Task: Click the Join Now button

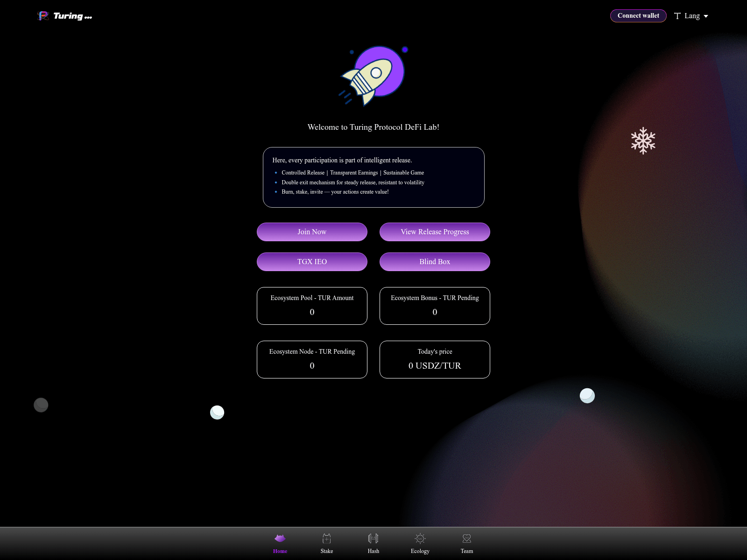Action: [x=312, y=231]
